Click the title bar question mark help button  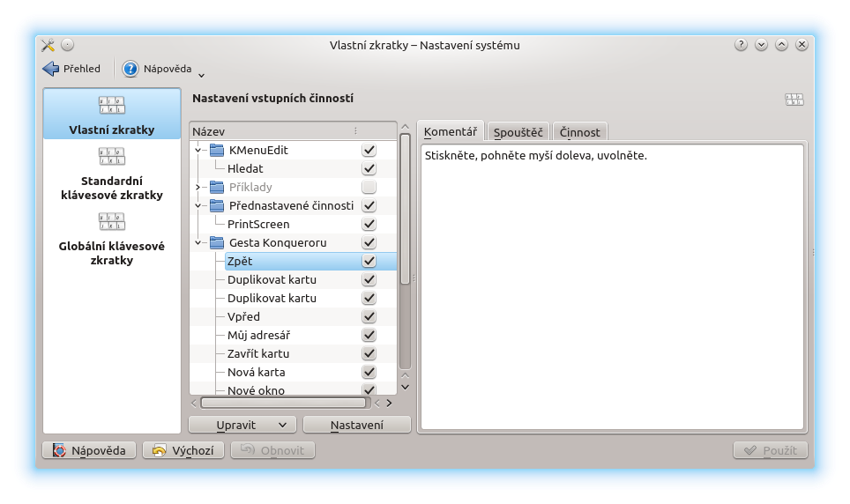click(741, 45)
